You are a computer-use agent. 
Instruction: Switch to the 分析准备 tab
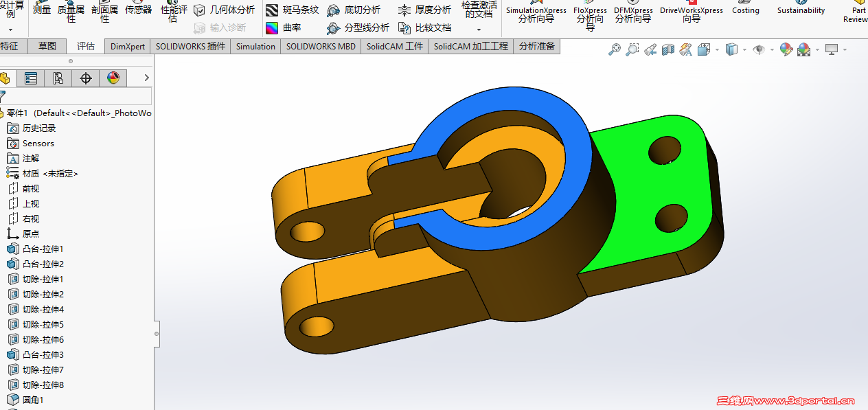click(x=536, y=46)
